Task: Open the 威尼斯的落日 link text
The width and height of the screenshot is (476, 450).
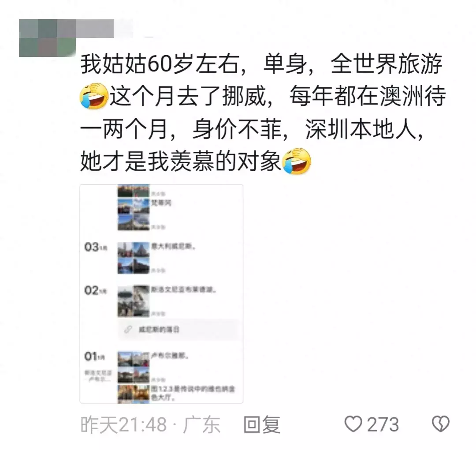Action: click(x=159, y=330)
